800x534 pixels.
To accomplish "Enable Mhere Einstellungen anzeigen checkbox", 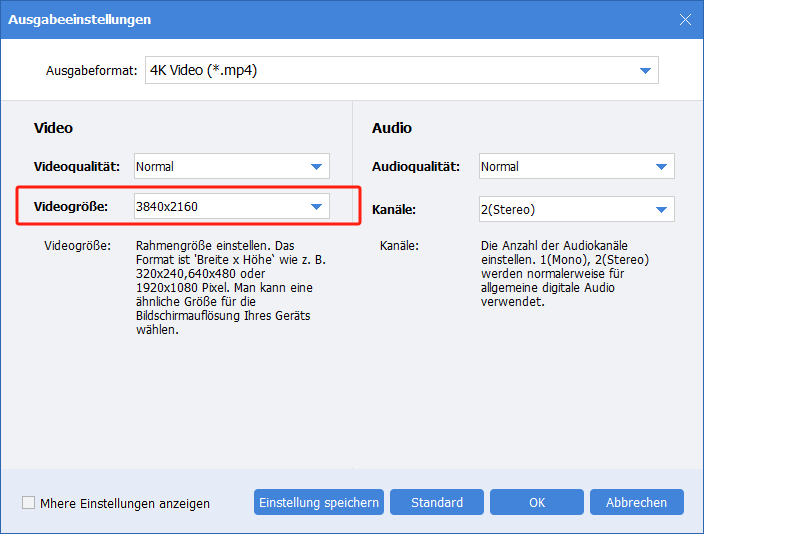I will click(29, 503).
